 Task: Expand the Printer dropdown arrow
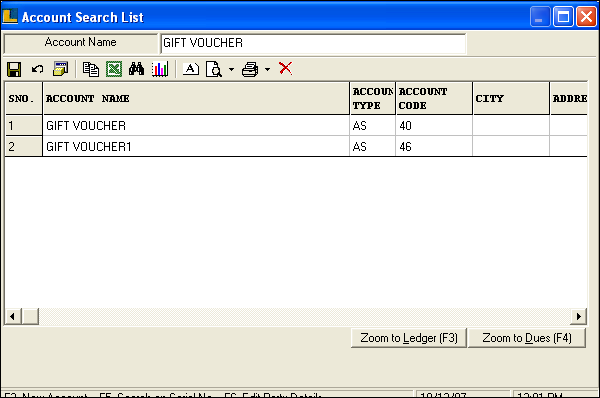[x=267, y=70]
